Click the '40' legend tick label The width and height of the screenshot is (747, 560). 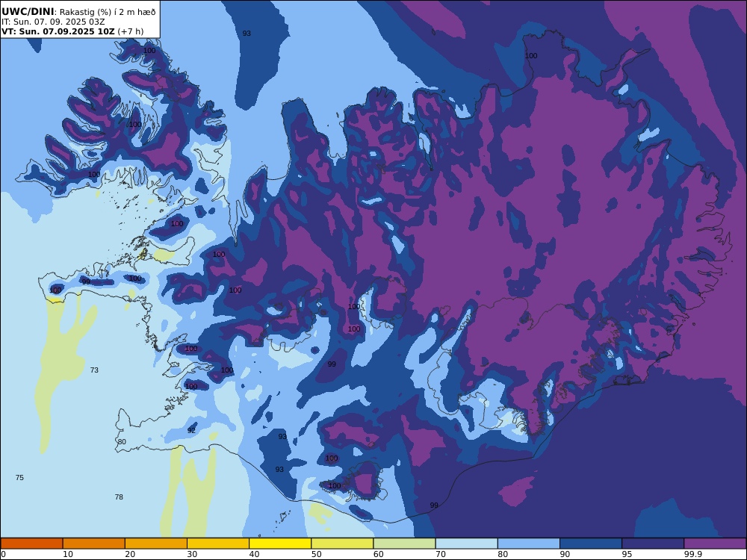pos(255,554)
